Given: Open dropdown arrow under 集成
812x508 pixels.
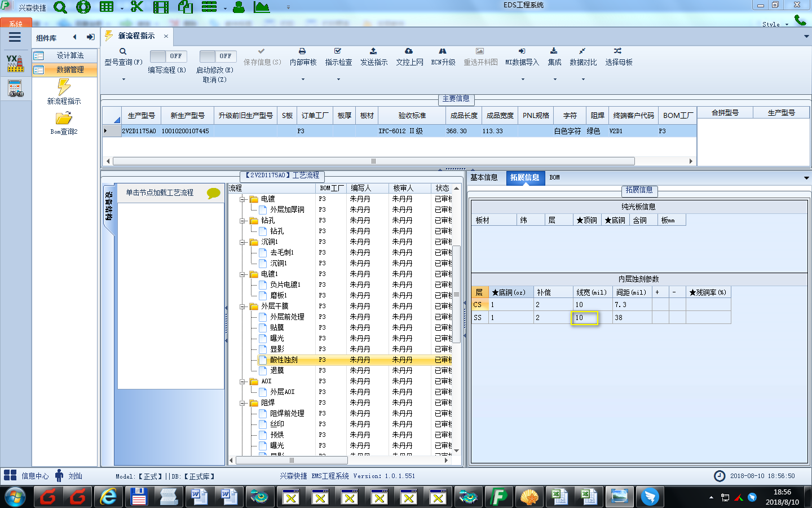Looking at the screenshot, I should point(554,79).
